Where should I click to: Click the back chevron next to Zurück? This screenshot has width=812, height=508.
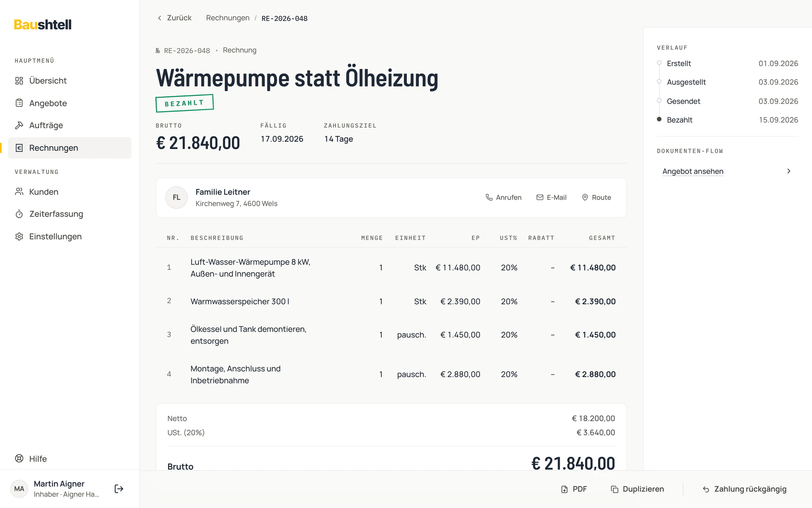click(x=160, y=18)
